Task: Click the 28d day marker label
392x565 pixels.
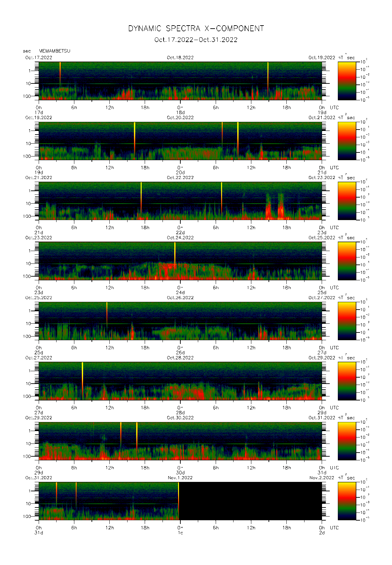Action: click(180, 413)
